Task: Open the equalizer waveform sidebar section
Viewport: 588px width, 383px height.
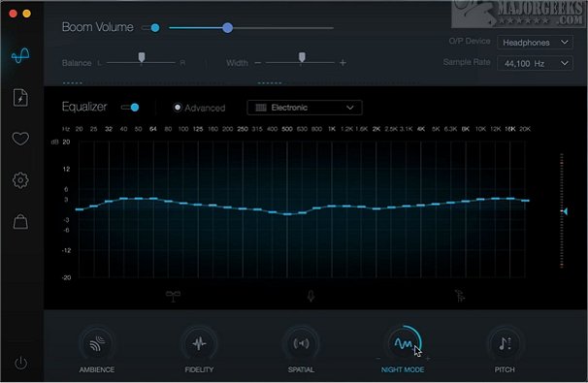Action: (20, 56)
